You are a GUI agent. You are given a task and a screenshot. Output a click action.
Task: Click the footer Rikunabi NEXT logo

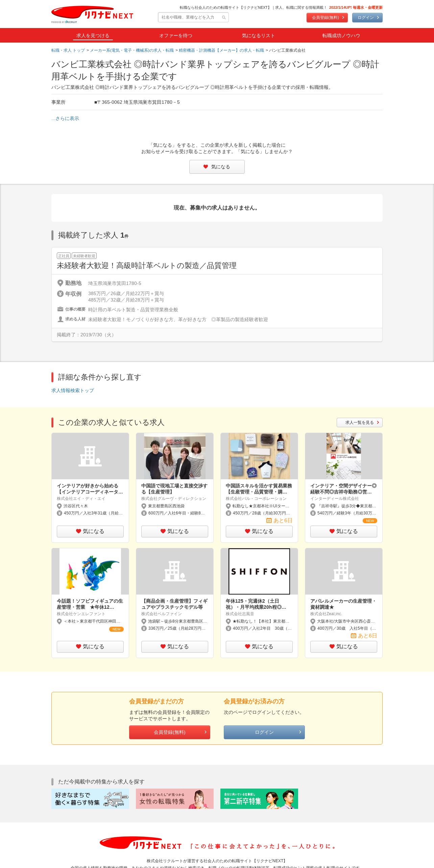click(141, 843)
